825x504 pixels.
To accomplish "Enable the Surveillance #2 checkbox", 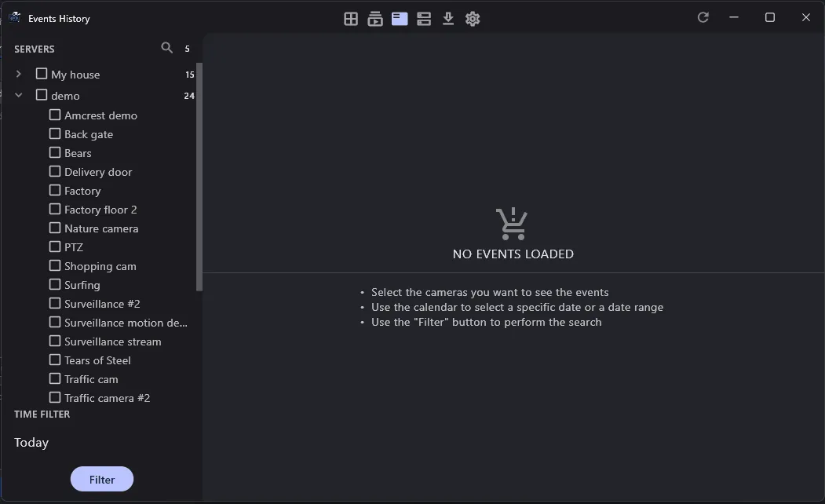I will (x=55, y=303).
